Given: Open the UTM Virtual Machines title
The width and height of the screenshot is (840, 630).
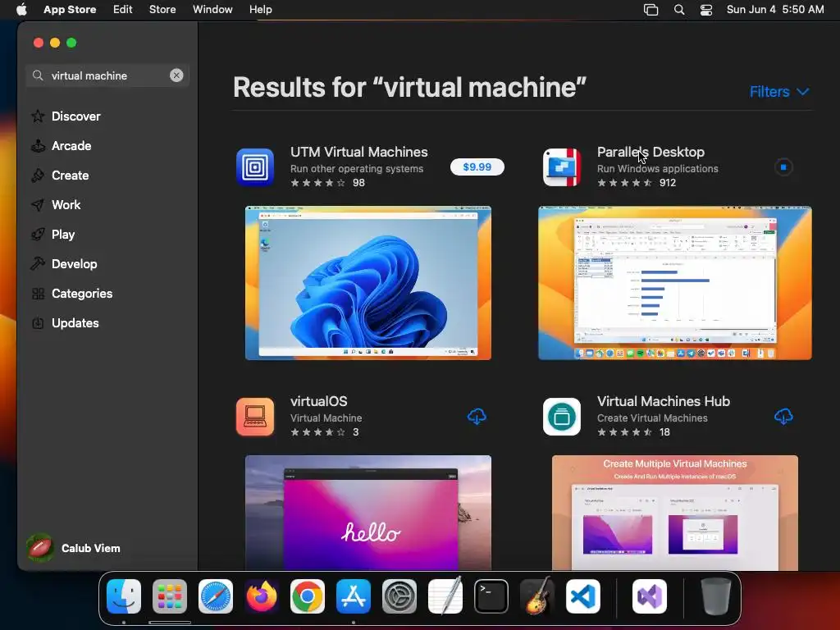Looking at the screenshot, I should 359,152.
